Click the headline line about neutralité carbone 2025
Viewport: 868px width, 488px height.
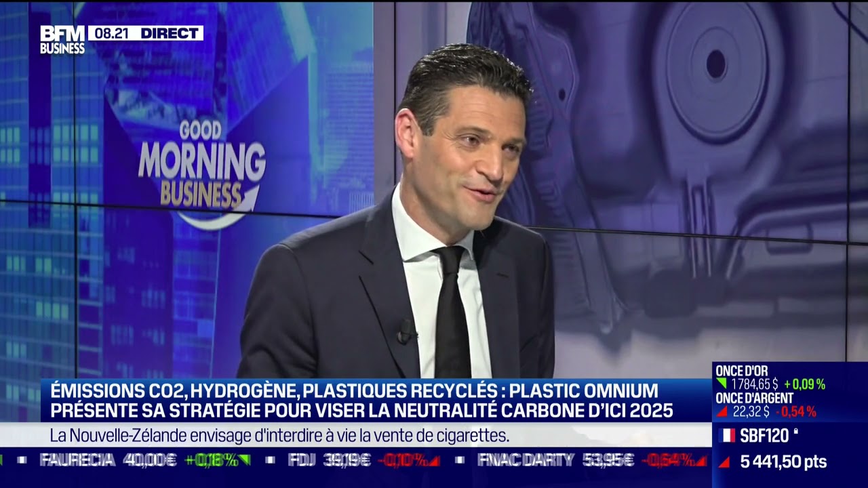[x=361, y=411]
